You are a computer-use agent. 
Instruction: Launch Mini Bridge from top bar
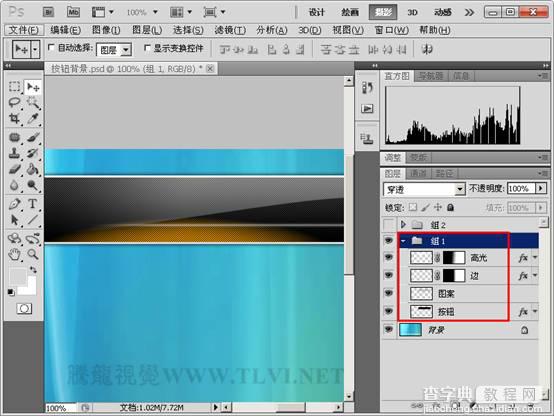tap(73, 12)
